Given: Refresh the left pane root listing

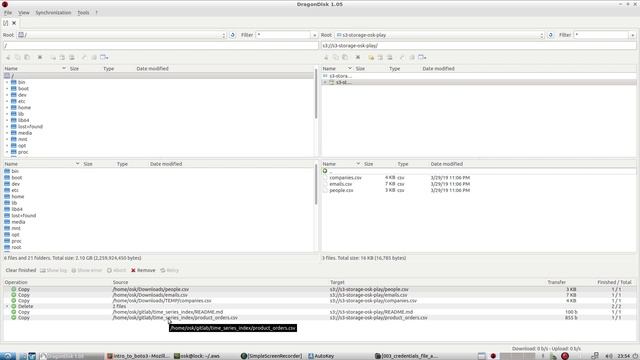Looking at the screenshot, I should click(233, 35).
